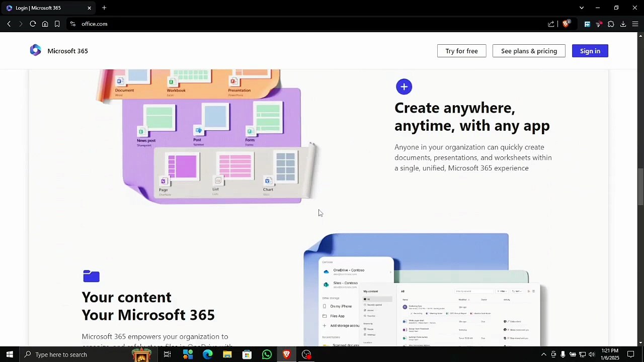Expand the tab search dropdown arrow
This screenshot has width=644, height=362.
click(582, 8)
